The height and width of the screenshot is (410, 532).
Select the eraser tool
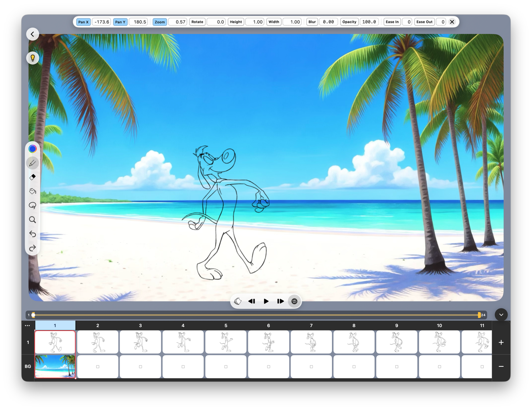click(33, 177)
